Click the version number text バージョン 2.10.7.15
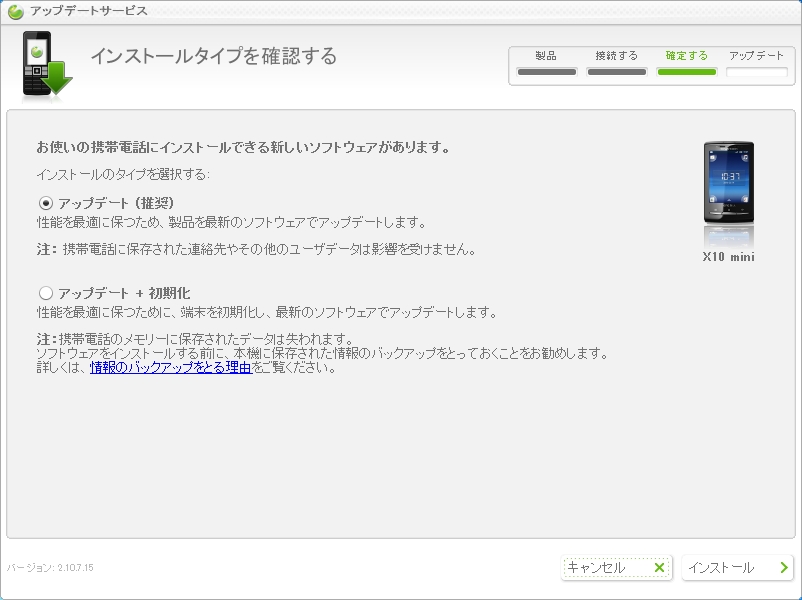Screen dimensions: 802x600 [x=50, y=568]
